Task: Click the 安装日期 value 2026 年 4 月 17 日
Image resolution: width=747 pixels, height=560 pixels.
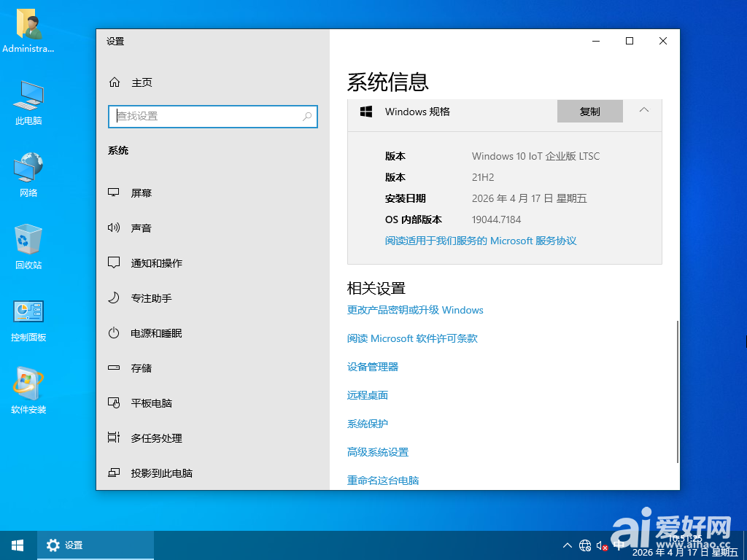Action: click(x=530, y=198)
